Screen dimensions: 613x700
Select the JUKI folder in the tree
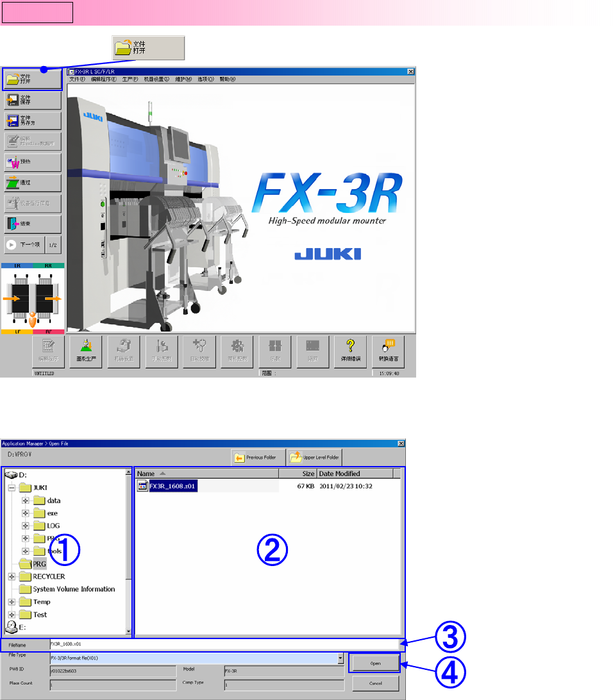tap(33, 487)
